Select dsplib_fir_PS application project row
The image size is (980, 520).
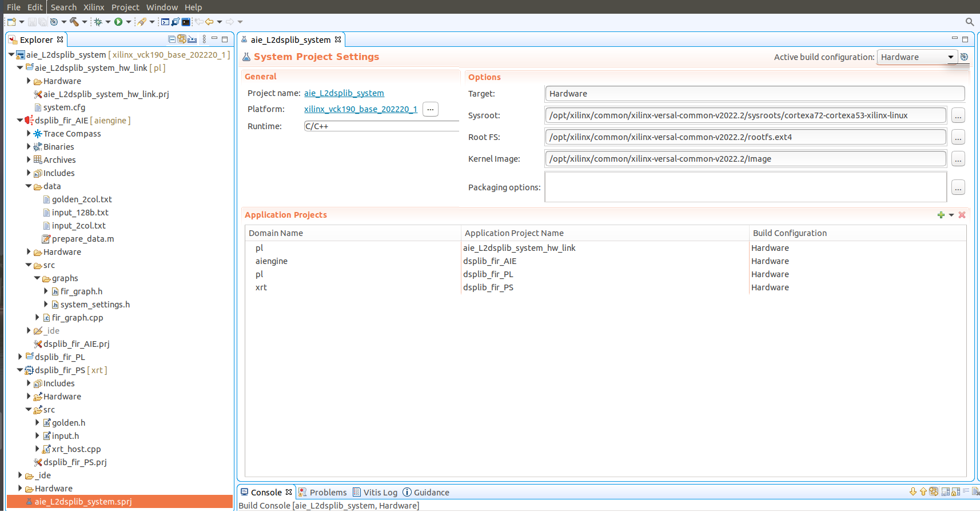click(x=605, y=287)
